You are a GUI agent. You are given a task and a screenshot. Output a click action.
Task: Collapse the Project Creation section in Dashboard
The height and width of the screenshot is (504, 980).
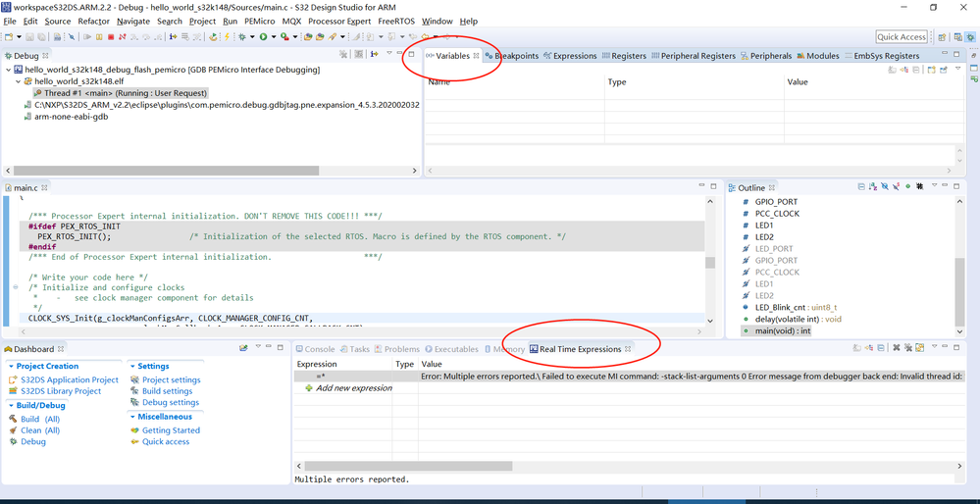point(11,366)
